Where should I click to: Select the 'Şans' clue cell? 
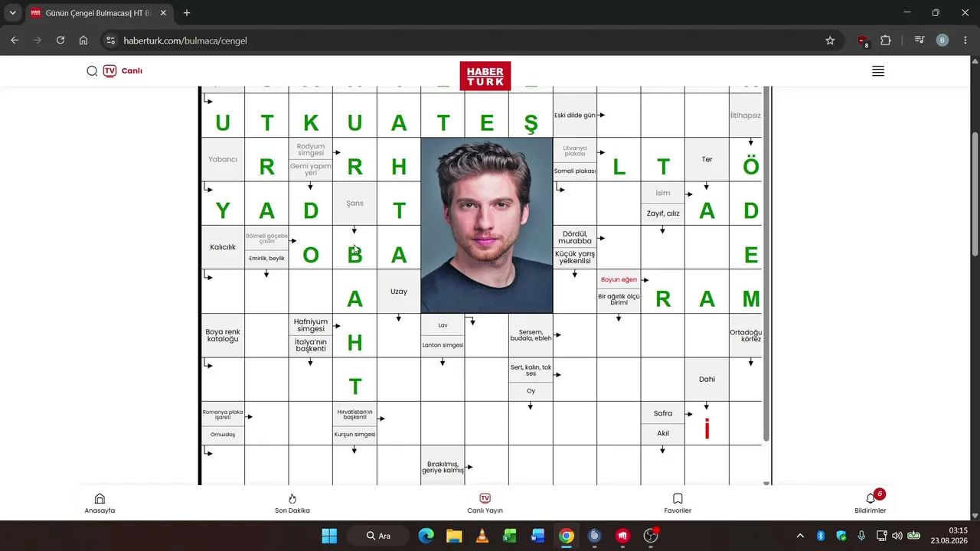click(x=354, y=204)
